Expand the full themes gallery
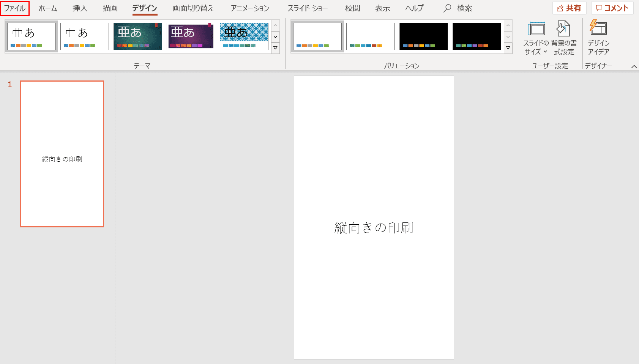Image resolution: width=639 pixels, height=364 pixels. [276, 48]
